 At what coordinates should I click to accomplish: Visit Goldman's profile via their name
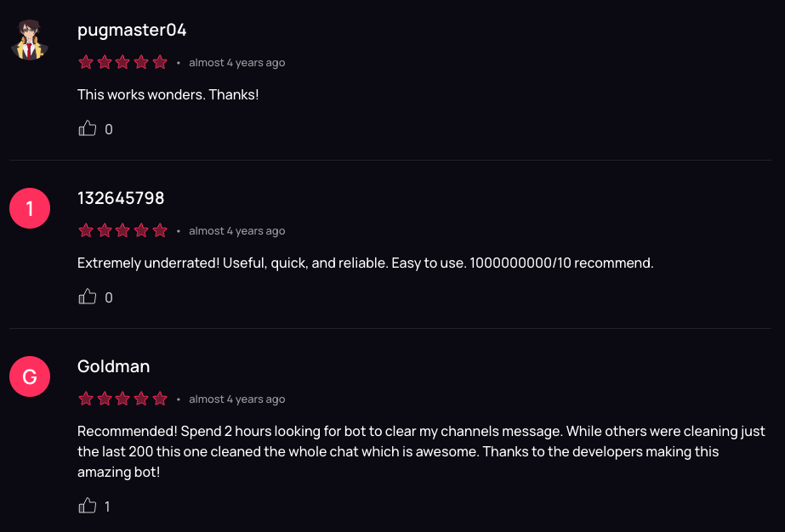point(113,365)
